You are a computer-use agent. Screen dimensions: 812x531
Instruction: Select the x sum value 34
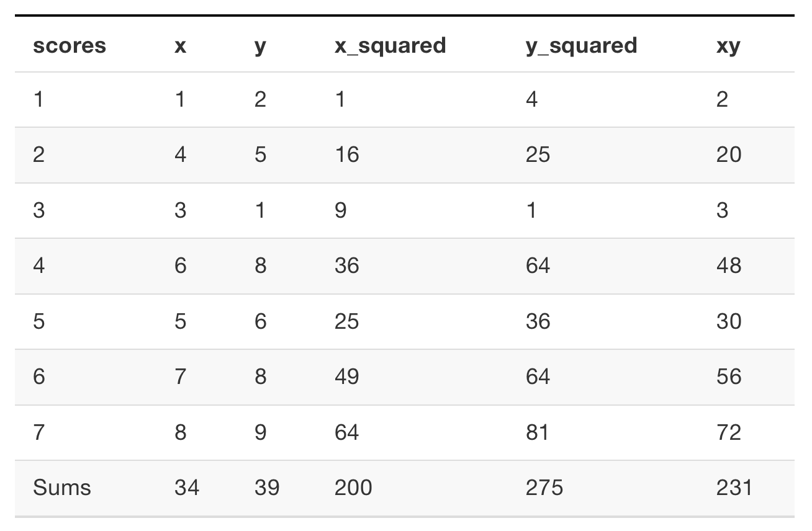(x=187, y=488)
